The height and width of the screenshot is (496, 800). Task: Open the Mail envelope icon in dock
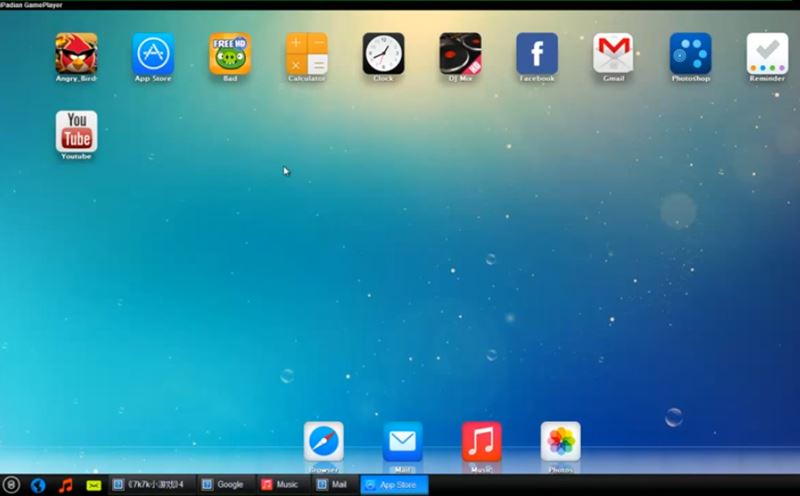[403, 441]
